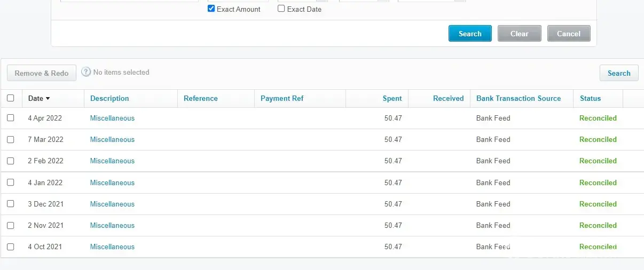Click the 3 Dec 2021 date cell
The height and width of the screenshot is (270, 644).
45,204
